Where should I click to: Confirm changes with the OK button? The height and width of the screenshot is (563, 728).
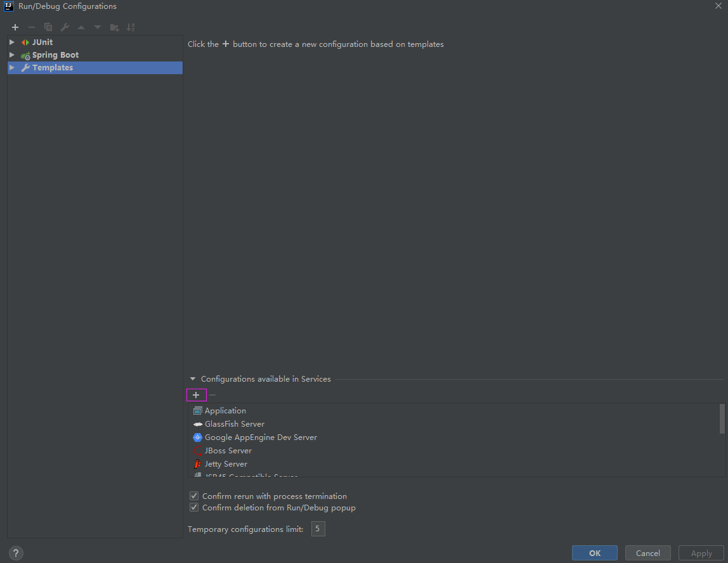click(x=594, y=552)
